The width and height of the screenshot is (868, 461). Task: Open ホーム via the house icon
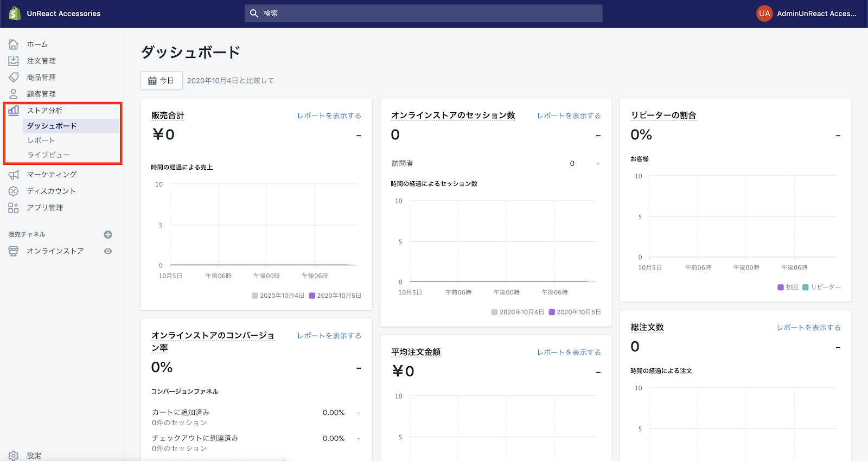(x=14, y=44)
